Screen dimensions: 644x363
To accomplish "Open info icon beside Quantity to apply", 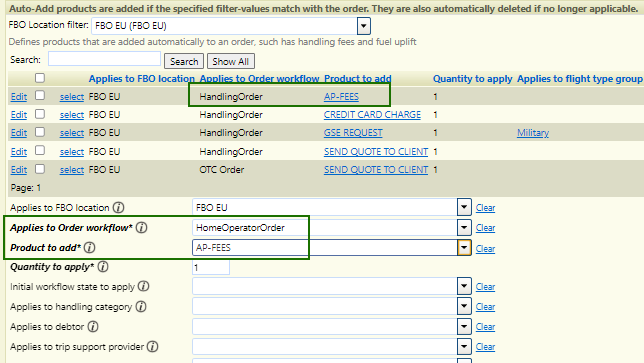I will (x=103, y=267).
